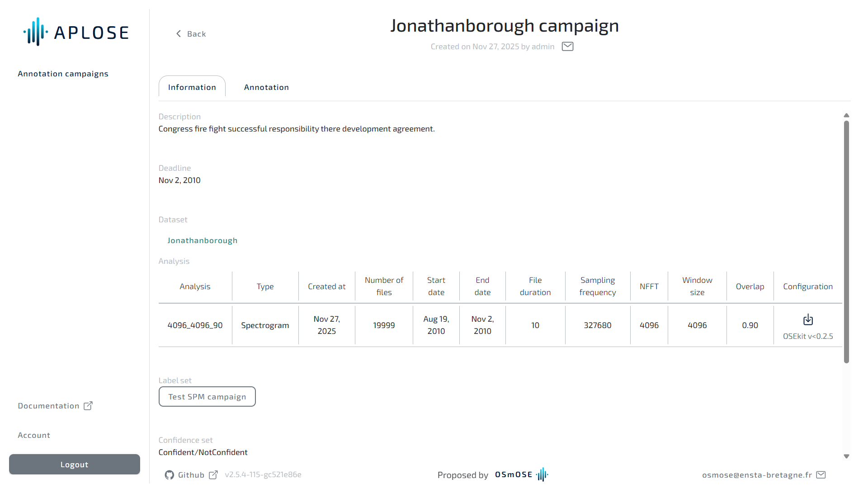Screen dimensions: 868x488
Task: Click the Github octocat icon
Action: tap(169, 475)
